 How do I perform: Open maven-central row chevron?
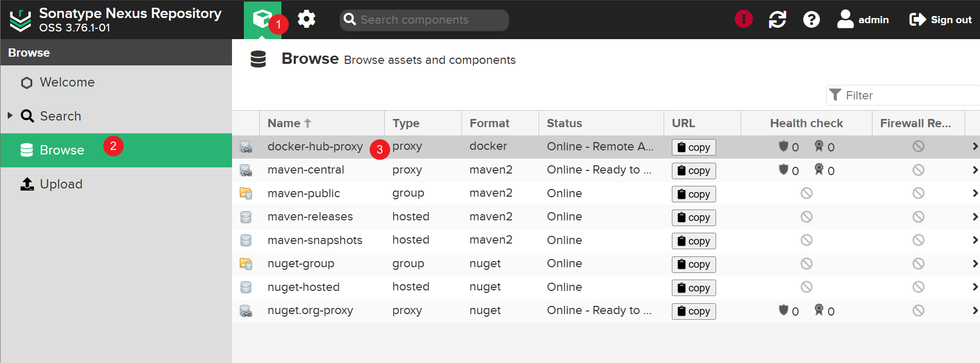[x=975, y=170]
